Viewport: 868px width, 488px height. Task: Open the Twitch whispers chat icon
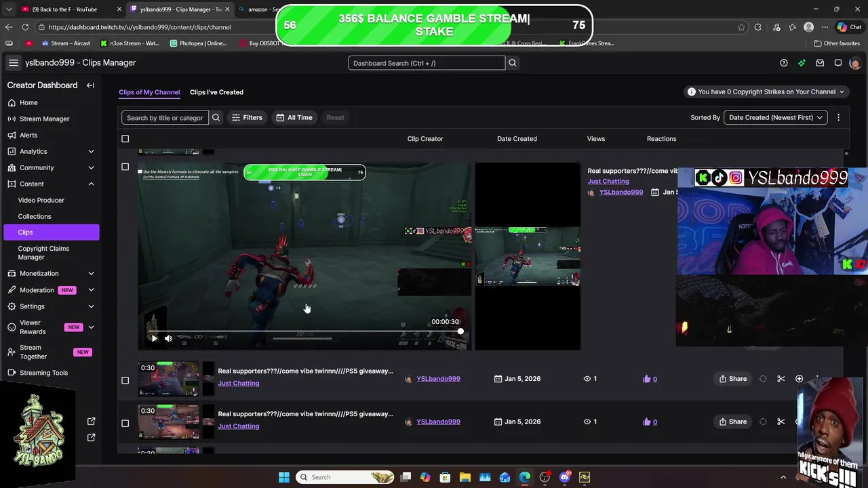[x=838, y=63]
